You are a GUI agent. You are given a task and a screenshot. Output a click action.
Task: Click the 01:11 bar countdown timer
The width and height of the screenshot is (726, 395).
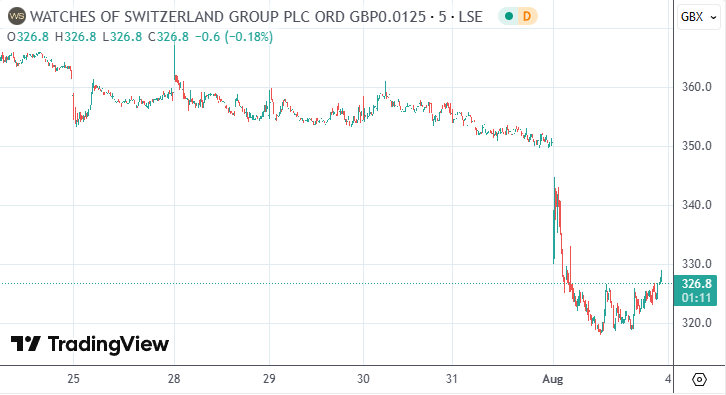(696, 297)
